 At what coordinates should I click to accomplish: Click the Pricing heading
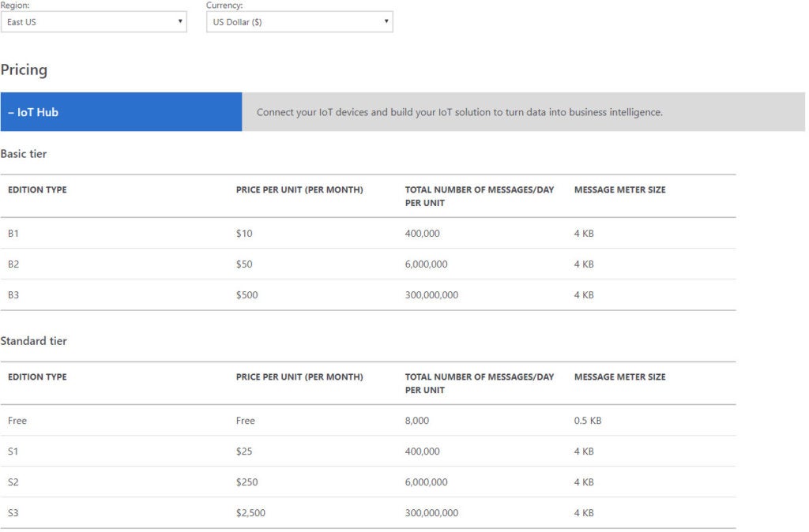point(24,70)
